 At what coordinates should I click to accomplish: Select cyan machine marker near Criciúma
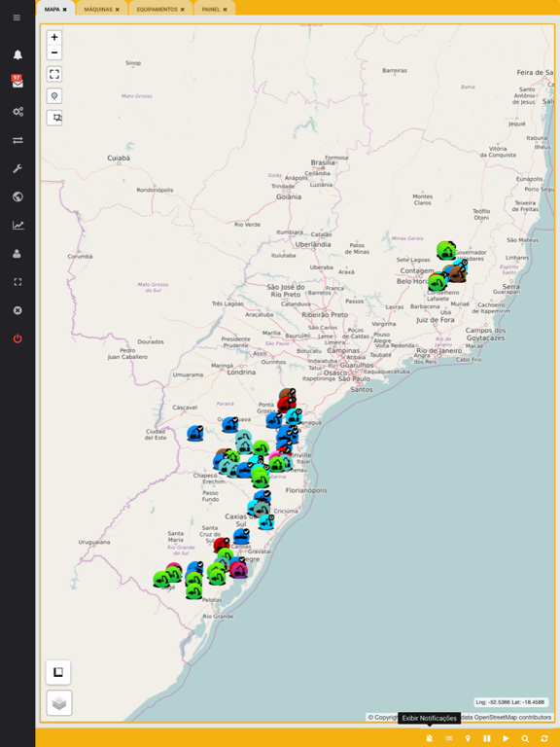point(266,521)
